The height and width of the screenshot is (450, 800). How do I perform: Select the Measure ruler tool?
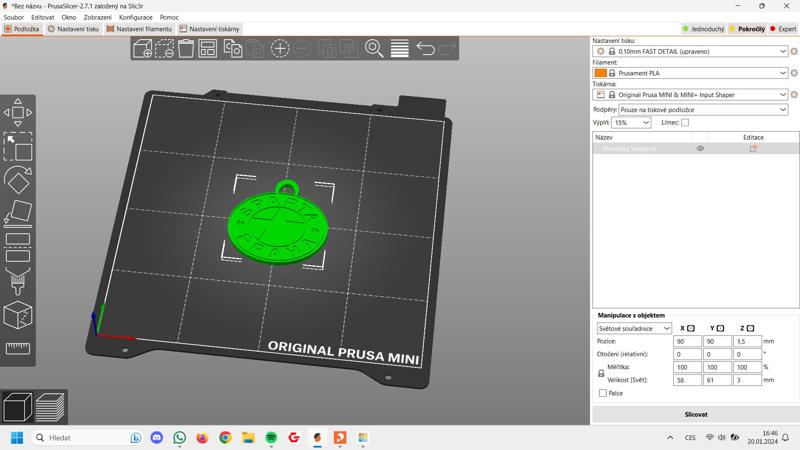click(x=18, y=348)
